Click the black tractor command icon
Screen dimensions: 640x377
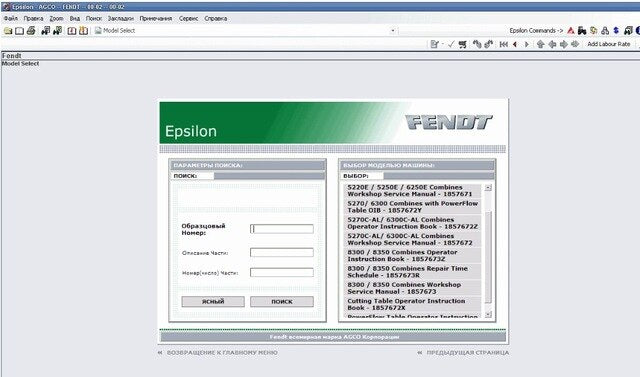click(x=582, y=31)
